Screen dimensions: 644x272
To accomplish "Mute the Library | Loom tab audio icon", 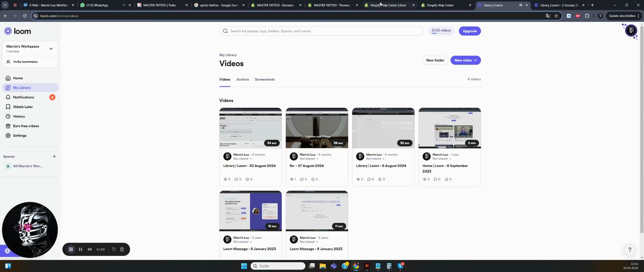I will pos(520,5).
